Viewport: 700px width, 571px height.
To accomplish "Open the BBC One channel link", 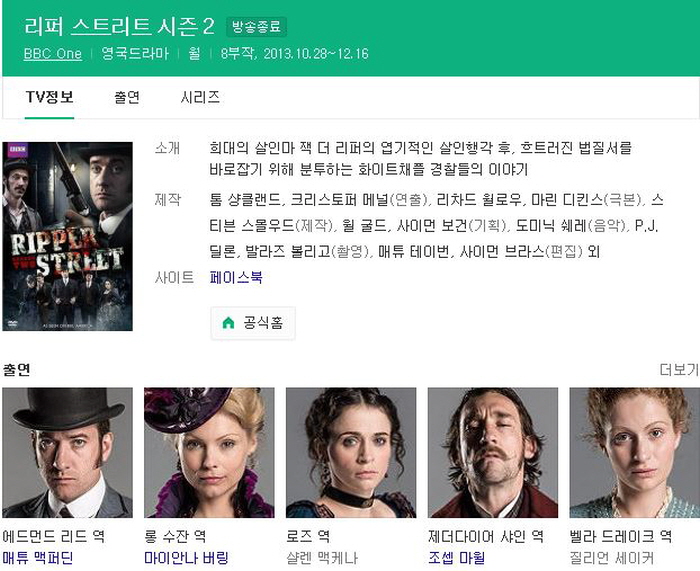I will (x=53, y=54).
